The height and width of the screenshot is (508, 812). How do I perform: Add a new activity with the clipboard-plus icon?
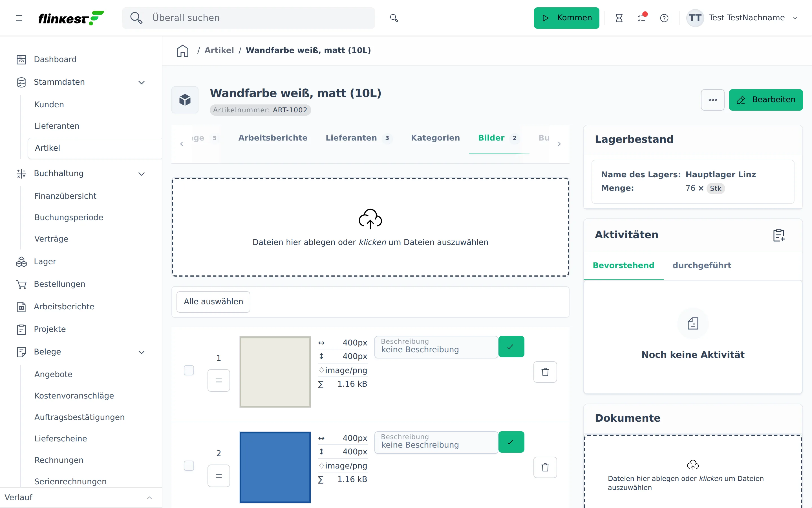pos(779,235)
